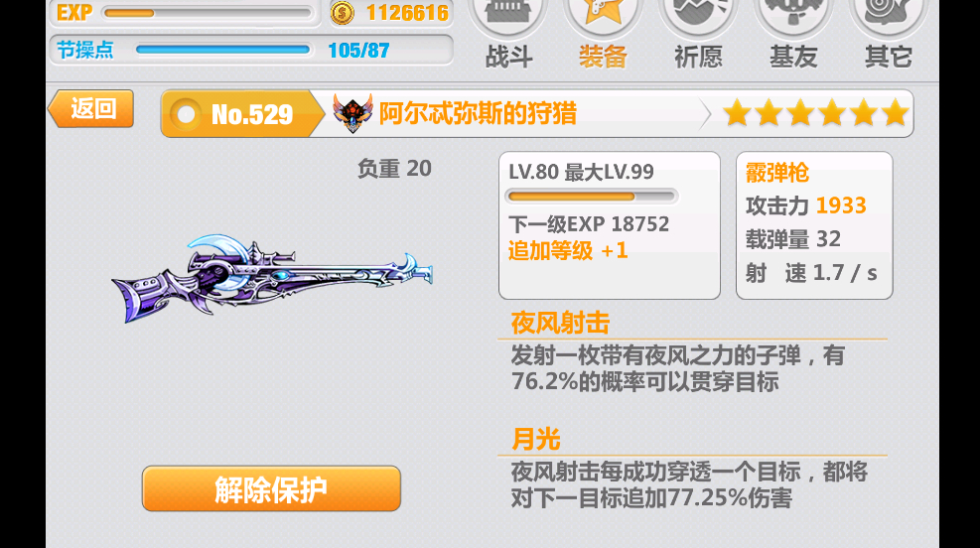Click the 返回 back button
980x548 pixels.
91,109
